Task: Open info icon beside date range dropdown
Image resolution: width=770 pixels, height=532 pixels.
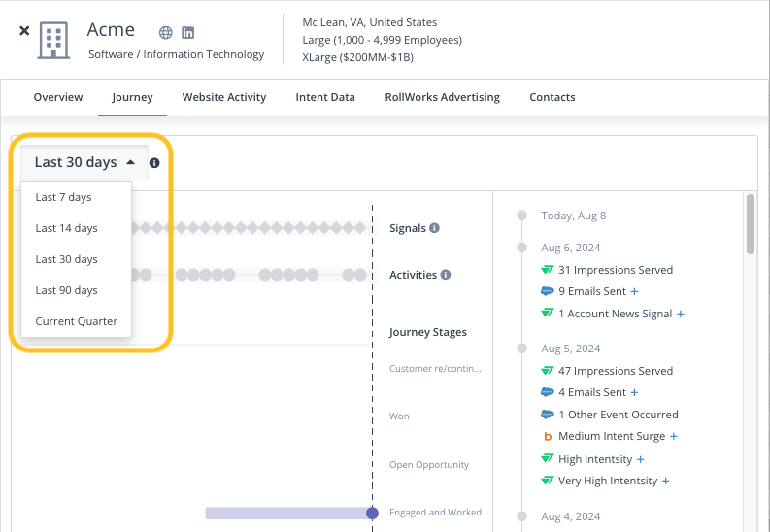Action: (x=154, y=163)
